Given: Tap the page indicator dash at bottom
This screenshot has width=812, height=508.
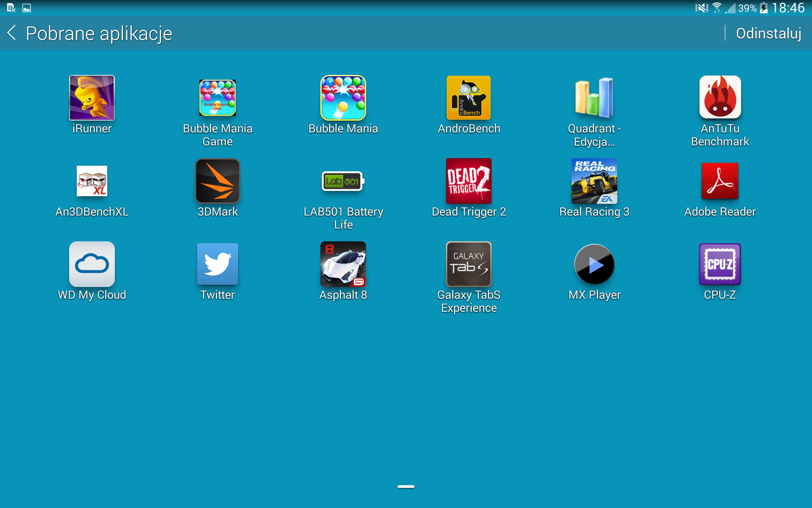Looking at the screenshot, I should click(x=406, y=486).
